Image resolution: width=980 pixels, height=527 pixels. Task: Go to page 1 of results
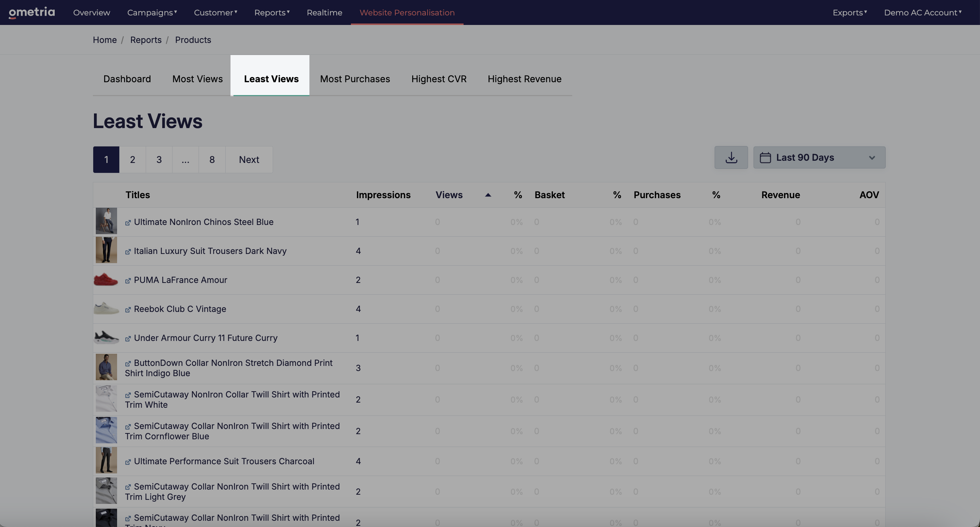tap(106, 159)
